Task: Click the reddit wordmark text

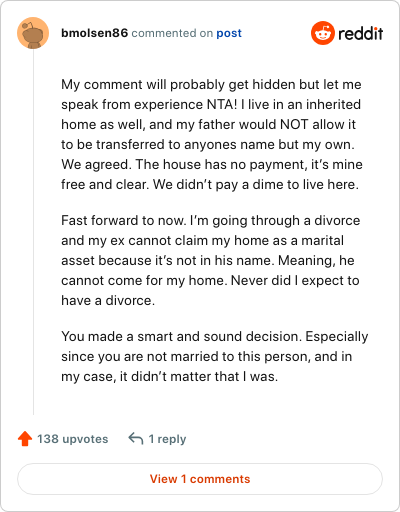Action: [x=361, y=33]
